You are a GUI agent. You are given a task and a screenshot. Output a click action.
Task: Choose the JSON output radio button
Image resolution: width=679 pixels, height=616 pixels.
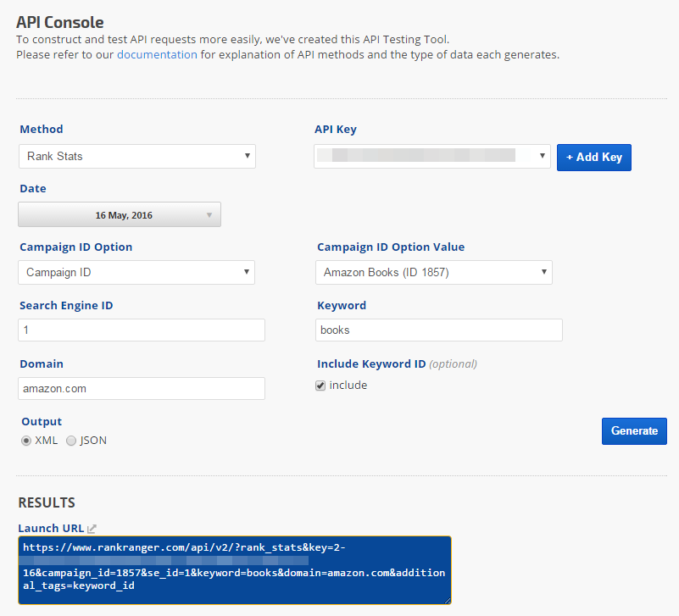pyautogui.click(x=71, y=441)
